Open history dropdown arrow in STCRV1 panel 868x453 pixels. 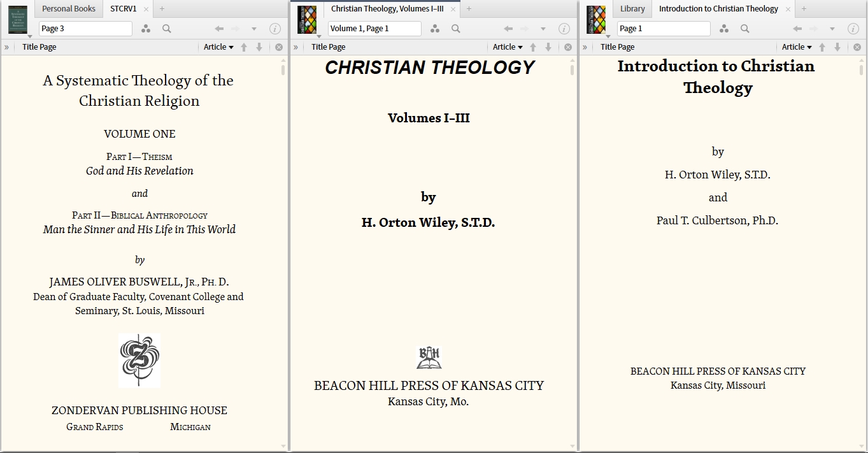tap(254, 29)
